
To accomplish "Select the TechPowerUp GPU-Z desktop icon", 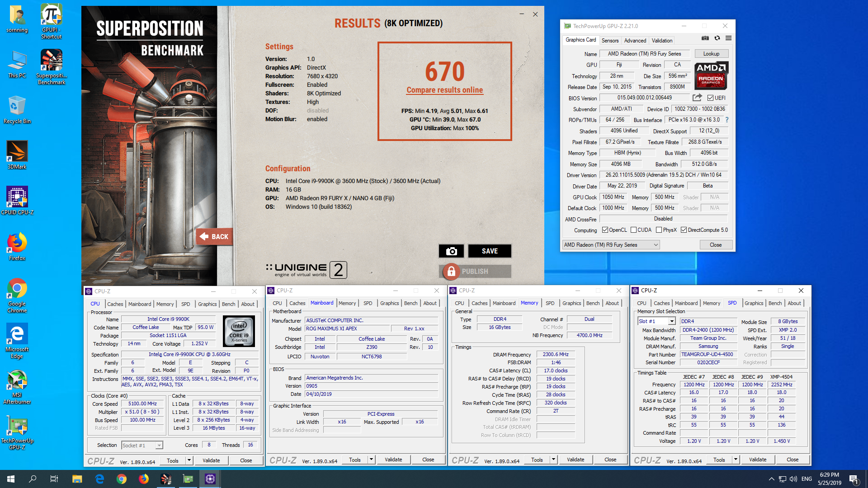I will click(17, 432).
